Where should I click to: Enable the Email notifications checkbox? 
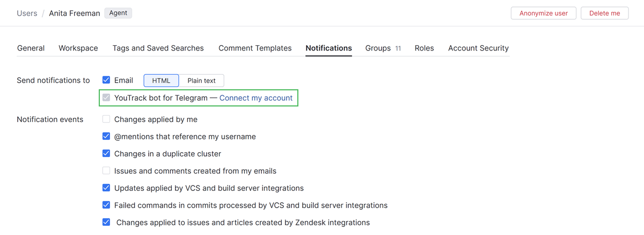click(106, 81)
